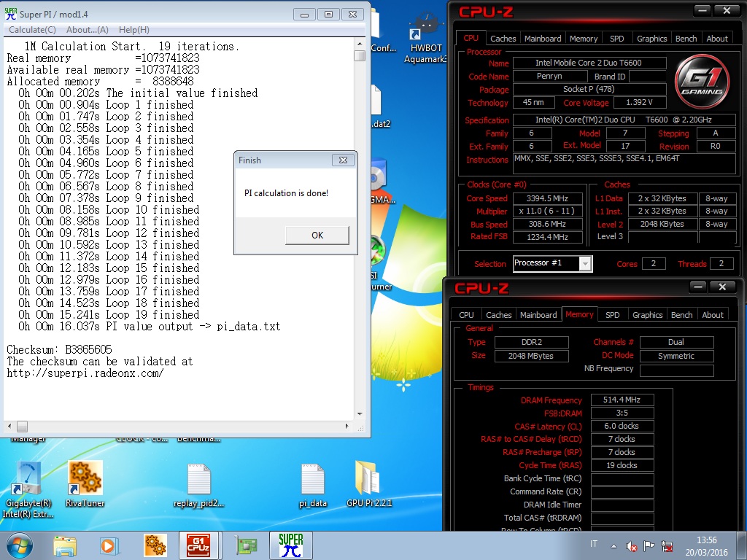This screenshot has width=747, height=560.
Task: Switch to About tab in upper CPU-Z window
Action: pyautogui.click(x=717, y=39)
